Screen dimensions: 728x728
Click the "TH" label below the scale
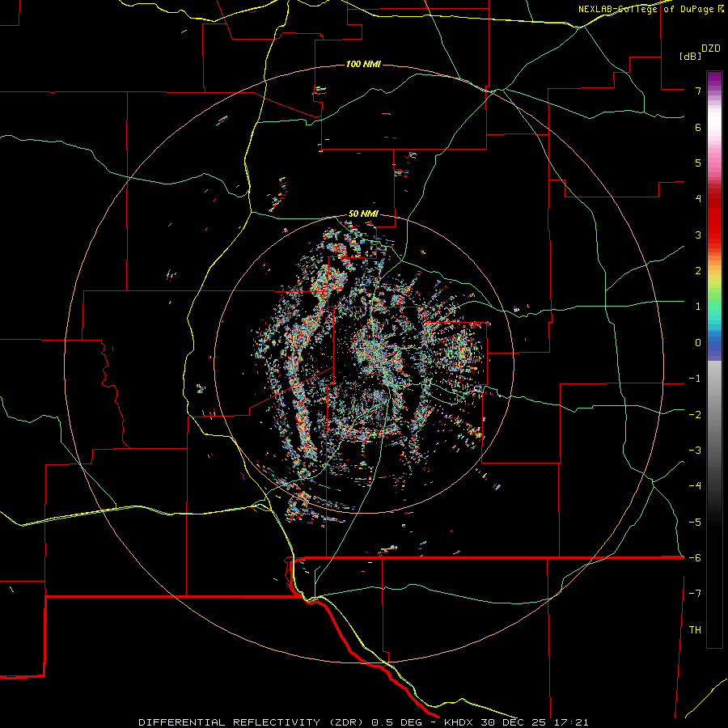tap(695, 630)
